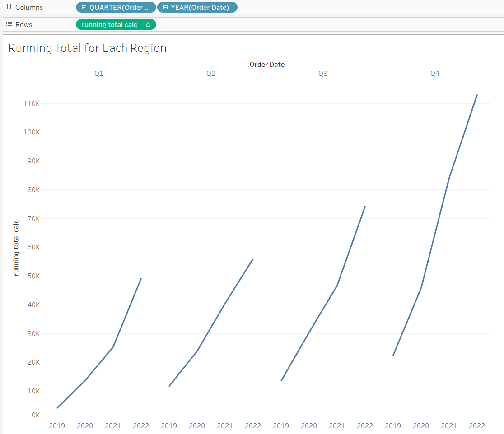Expand the QUARTER(Order Date) pill with plus icon

pos(84,7)
